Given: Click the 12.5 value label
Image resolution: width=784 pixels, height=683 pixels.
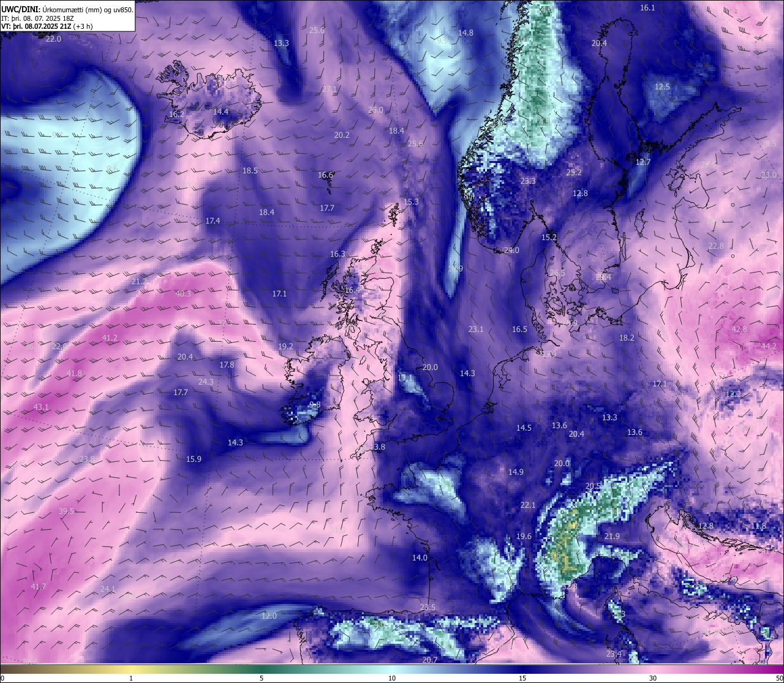Looking at the screenshot, I should tap(662, 87).
